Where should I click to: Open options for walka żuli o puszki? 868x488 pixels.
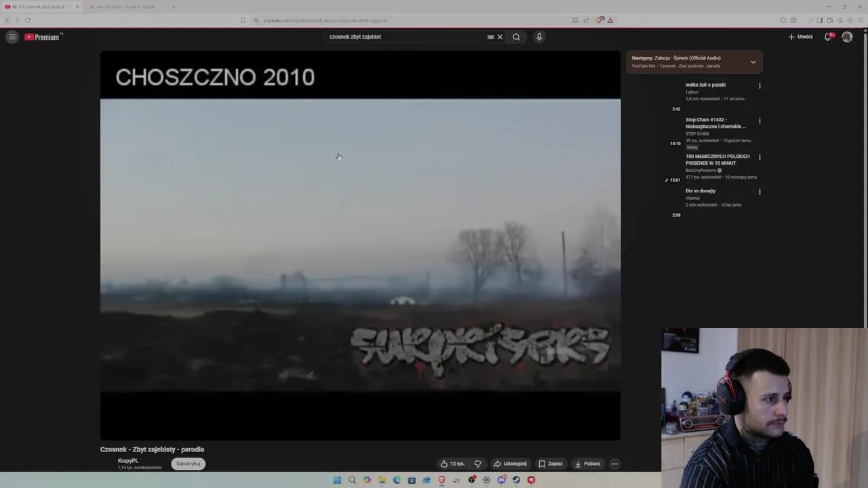[759, 86]
